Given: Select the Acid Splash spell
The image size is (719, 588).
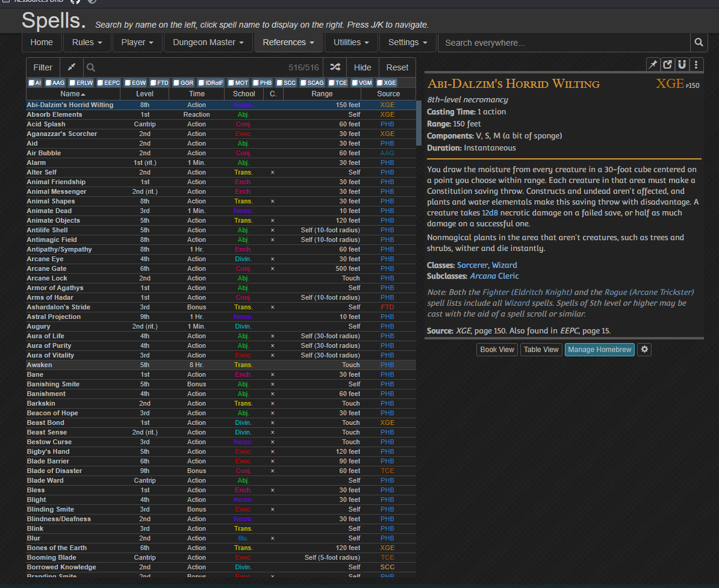Looking at the screenshot, I should coord(221,124).
